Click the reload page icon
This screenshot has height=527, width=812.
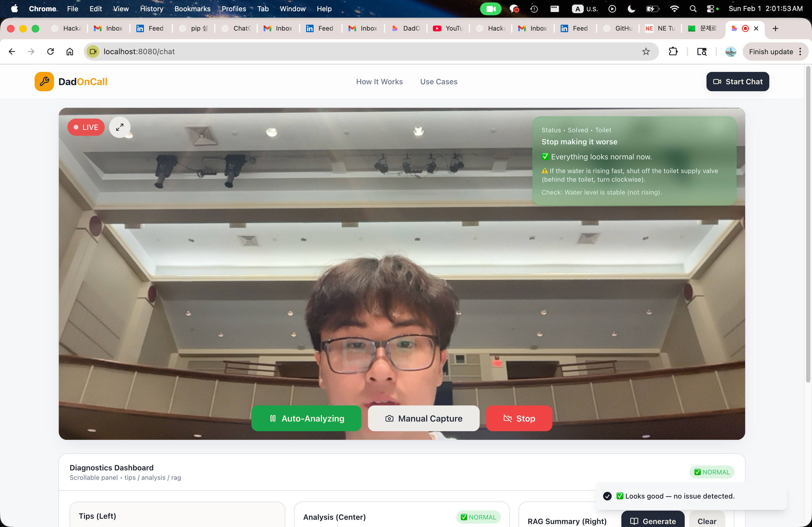pos(50,52)
